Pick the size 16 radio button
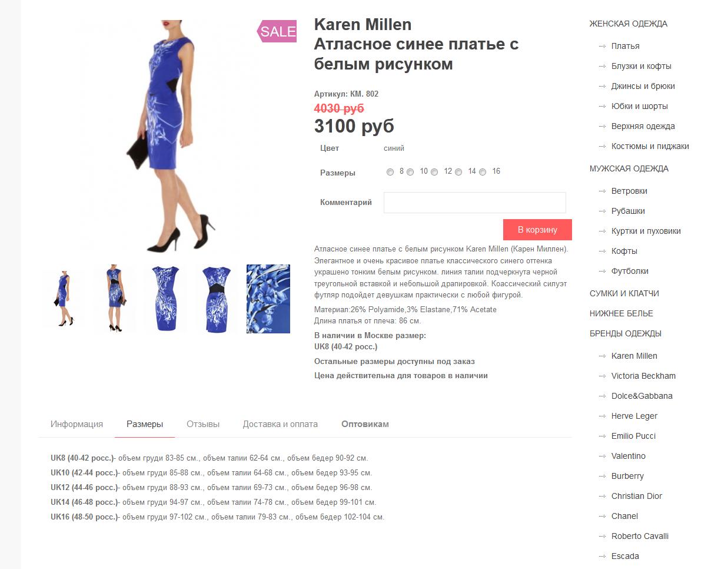This screenshot has width=728, height=569. [x=483, y=172]
